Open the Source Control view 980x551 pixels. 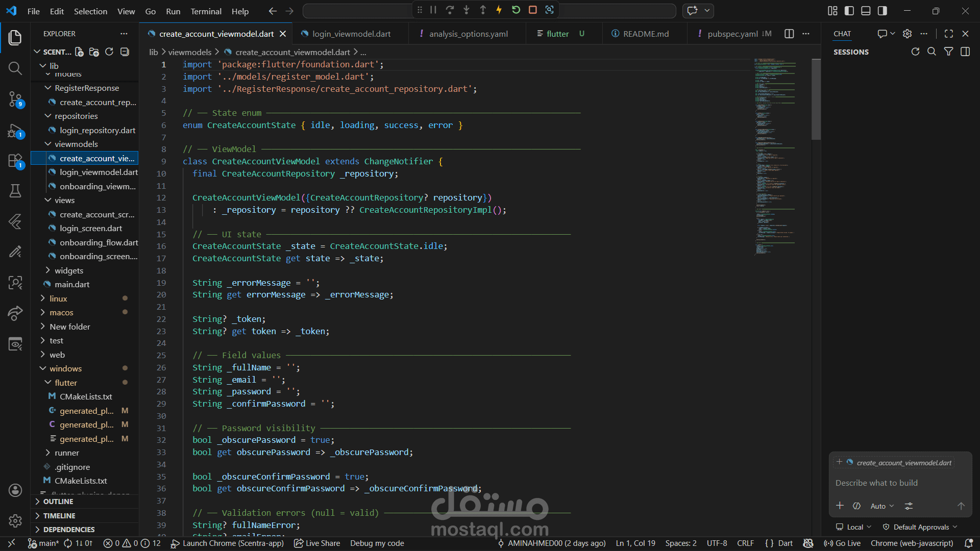[15, 99]
